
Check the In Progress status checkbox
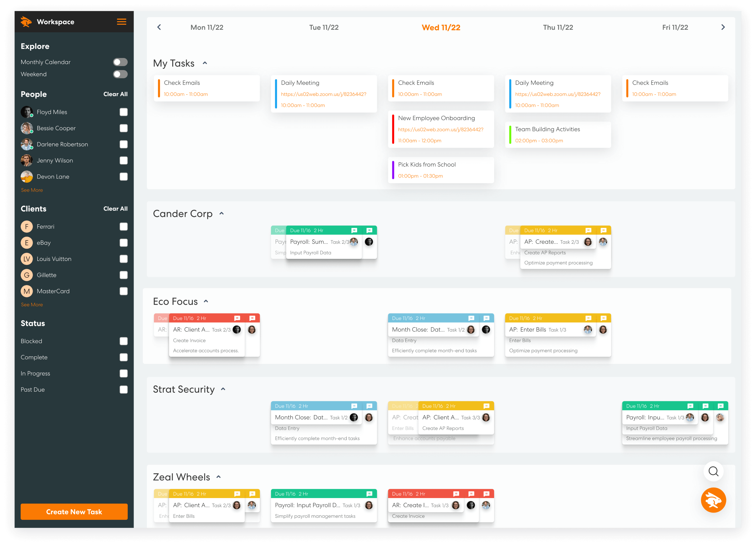(x=124, y=373)
